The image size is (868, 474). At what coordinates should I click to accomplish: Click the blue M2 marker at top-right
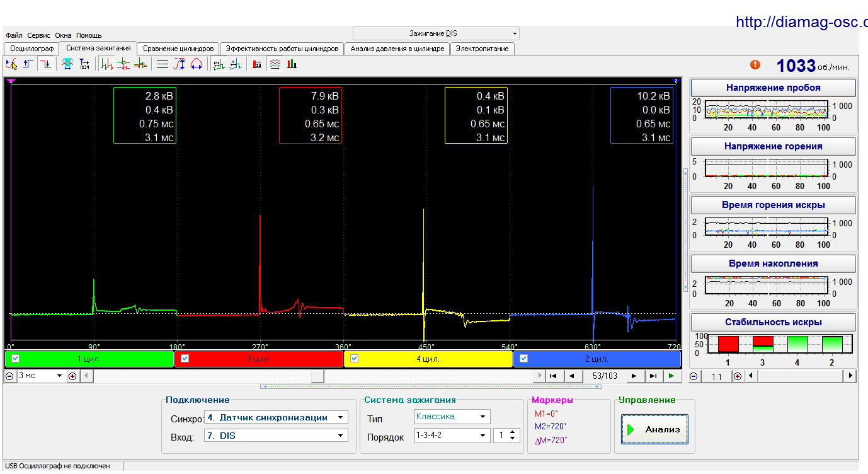[675, 81]
